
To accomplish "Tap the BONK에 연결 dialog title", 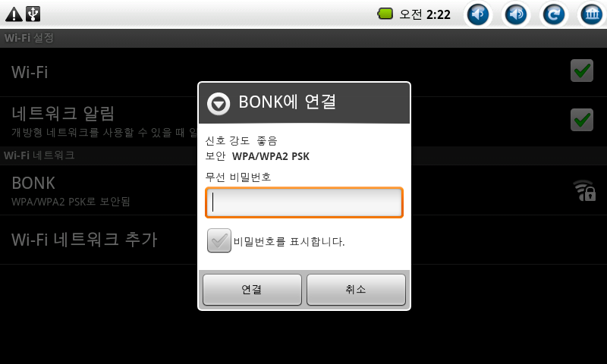I will coord(288,102).
